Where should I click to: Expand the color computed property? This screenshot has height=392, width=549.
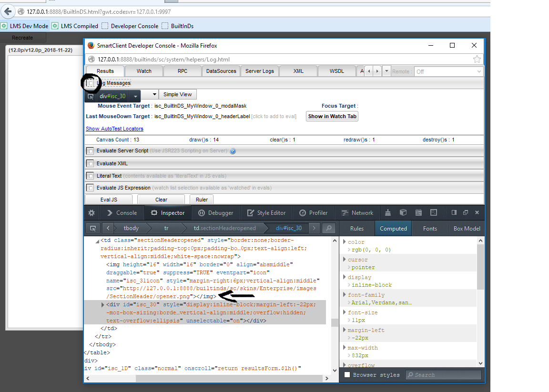click(x=345, y=242)
